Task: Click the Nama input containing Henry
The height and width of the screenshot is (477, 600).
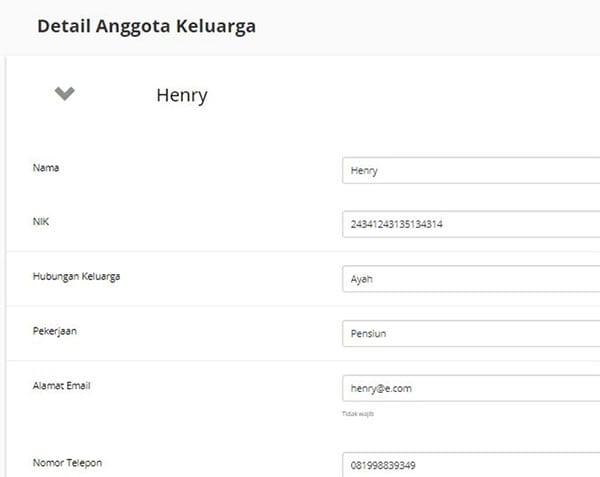Action: (470, 171)
